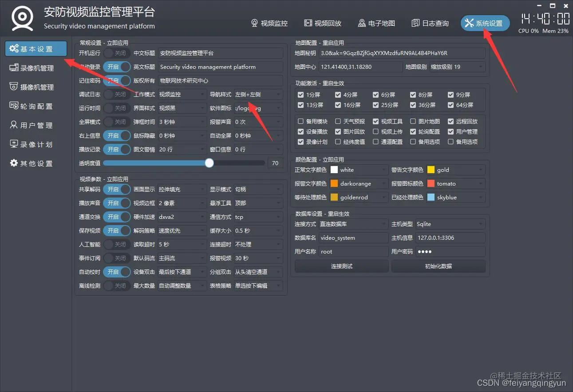Click 连接测试 button
This screenshot has width=573, height=392.
point(342,266)
